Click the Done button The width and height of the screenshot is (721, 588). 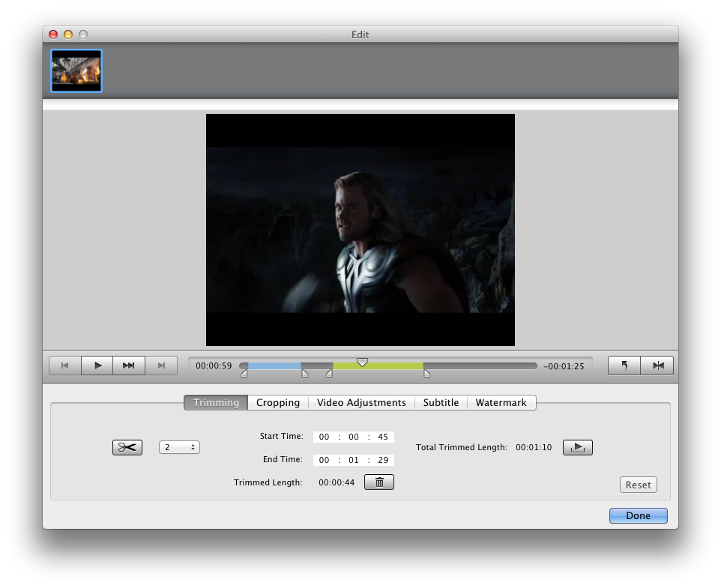click(638, 516)
